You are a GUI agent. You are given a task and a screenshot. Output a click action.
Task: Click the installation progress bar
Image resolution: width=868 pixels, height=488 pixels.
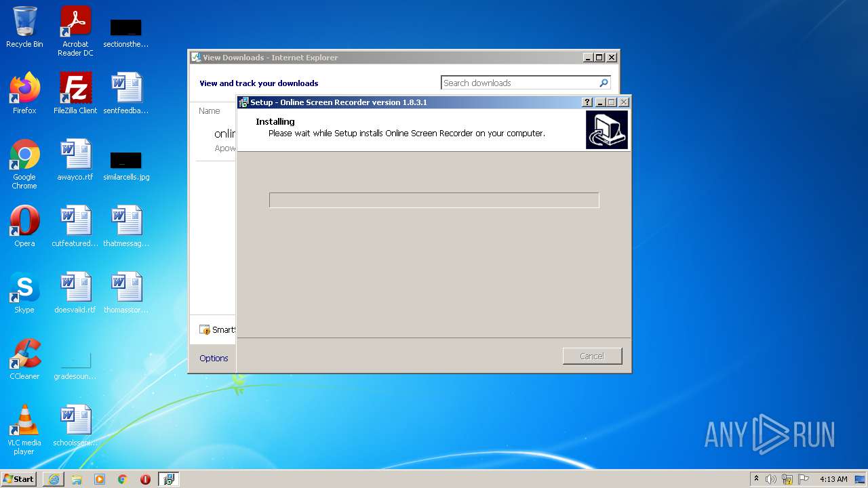[x=434, y=200]
